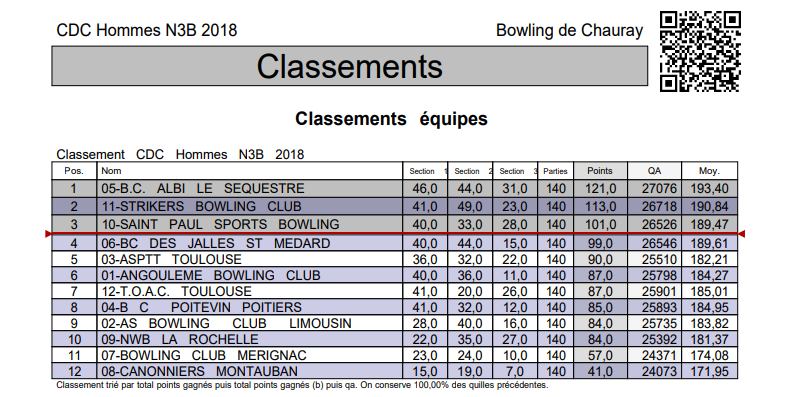
Task: Select the 193,40 average cell
Action: click(709, 189)
